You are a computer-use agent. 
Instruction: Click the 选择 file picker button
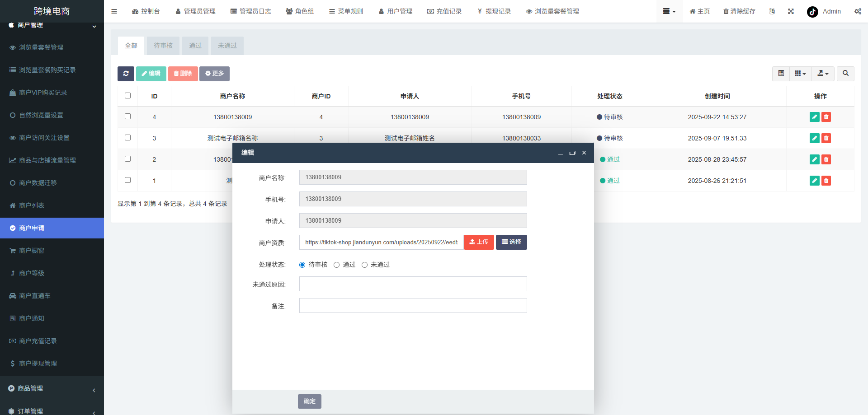[x=511, y=242]
